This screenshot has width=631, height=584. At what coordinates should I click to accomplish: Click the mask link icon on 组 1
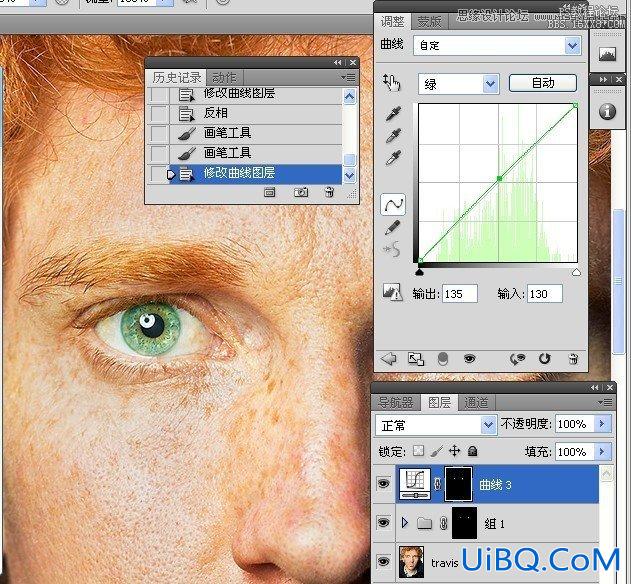click(x=443, y=523)
